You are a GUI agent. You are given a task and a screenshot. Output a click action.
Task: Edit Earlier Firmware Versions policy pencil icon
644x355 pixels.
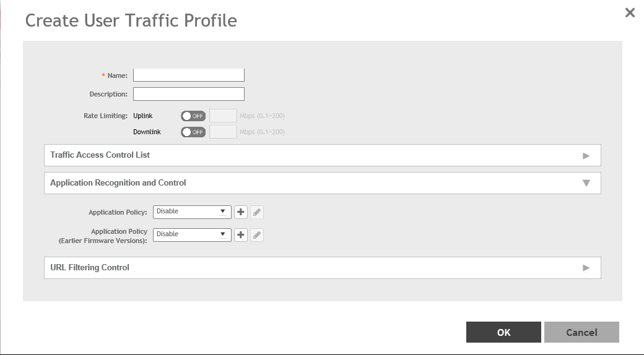click(257, 235)
